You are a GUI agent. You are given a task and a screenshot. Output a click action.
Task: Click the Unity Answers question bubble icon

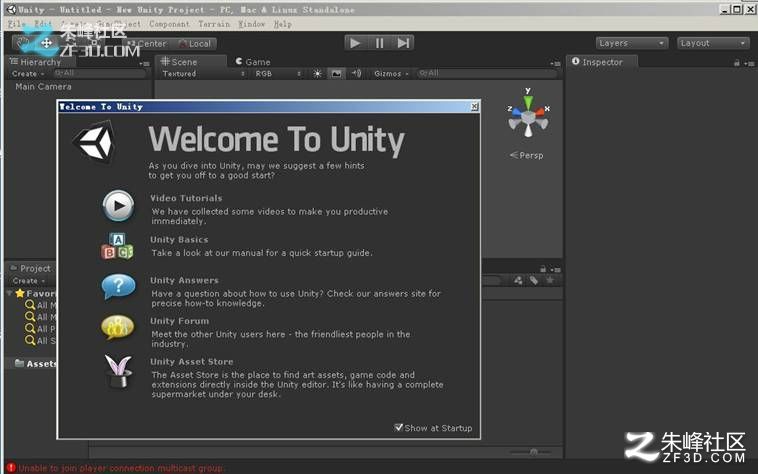[118, 287]
